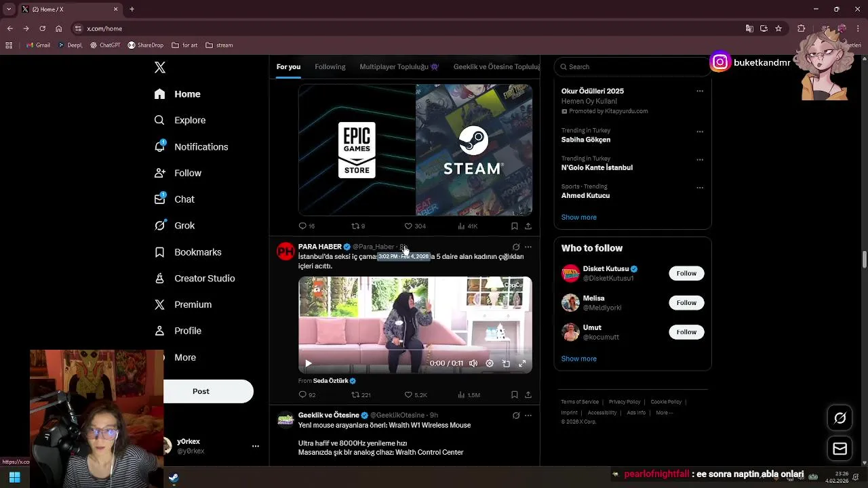Image resolution: width=868 pixels, height=488 pixels.
Task: Play the PARA HABER video
Action: pyautogui.click(x=308, y=363)
